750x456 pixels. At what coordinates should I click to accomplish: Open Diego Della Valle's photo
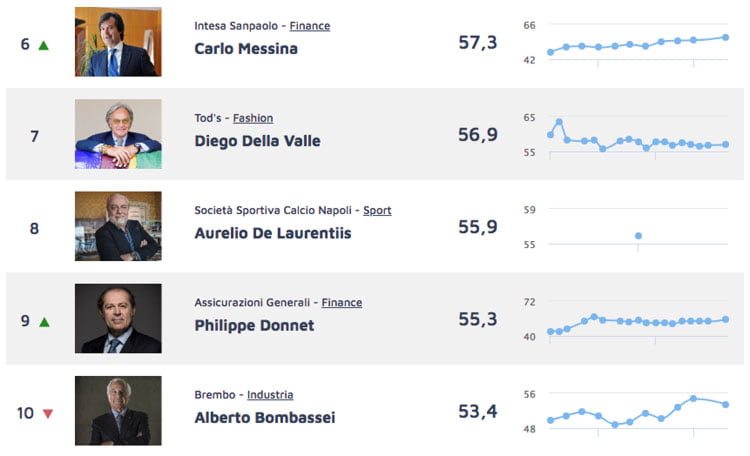(118, 134)
